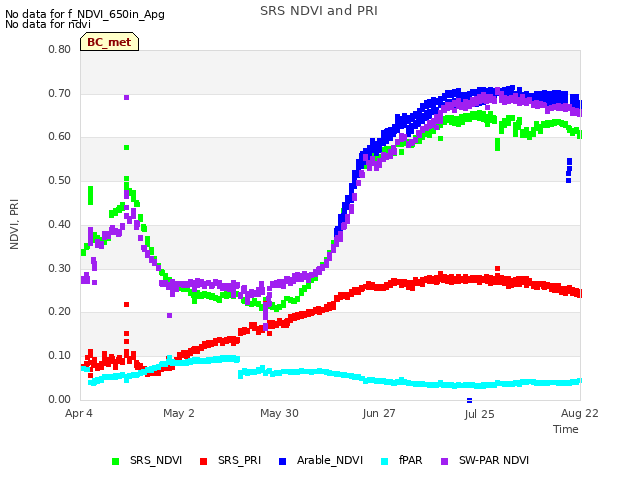
Task: Click the cyan fPAR legend swatch
Action: (384, 461)
